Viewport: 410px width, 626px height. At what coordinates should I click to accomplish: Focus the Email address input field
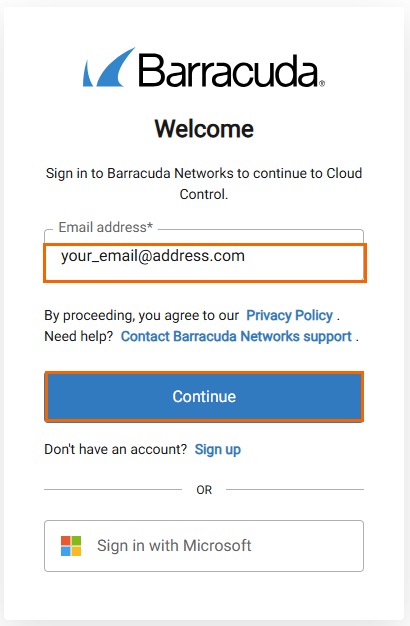(204, 263)
